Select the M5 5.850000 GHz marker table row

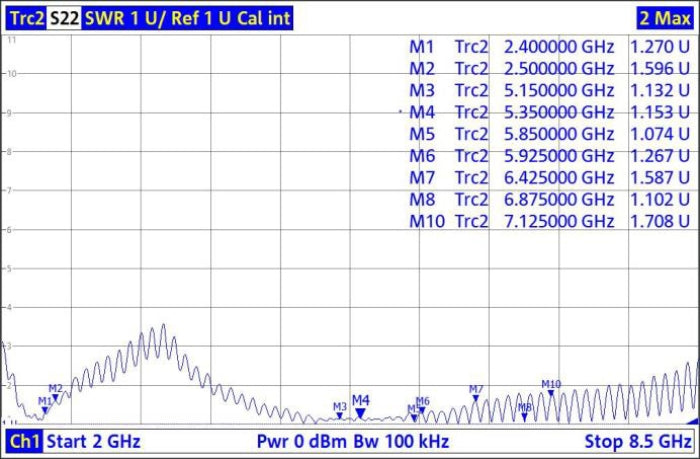pyautogui.click(x=549, y=134)
